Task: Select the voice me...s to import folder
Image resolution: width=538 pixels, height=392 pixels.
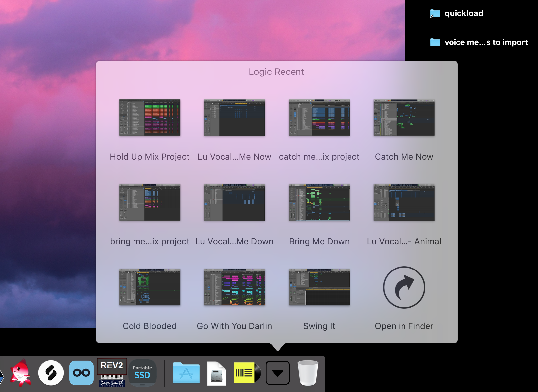Action: pos(435,42)
